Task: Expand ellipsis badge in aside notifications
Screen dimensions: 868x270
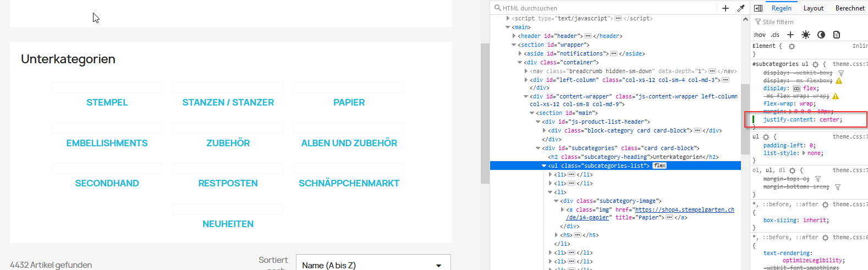Action: point(614,53)
